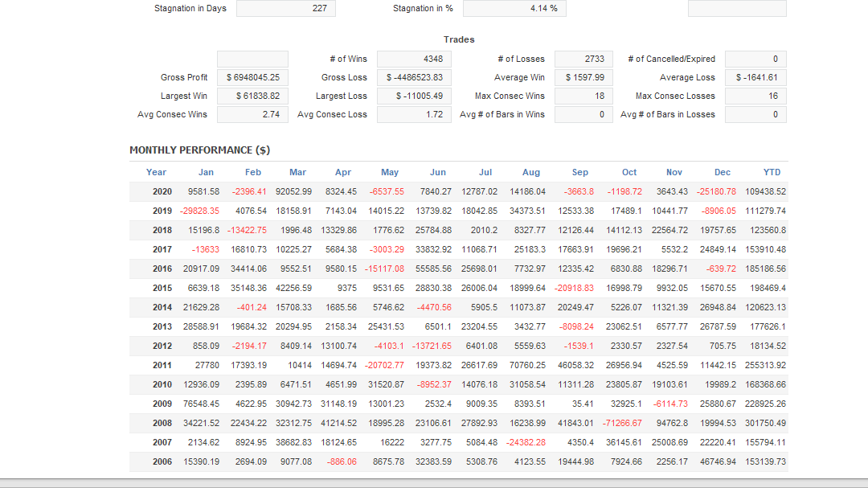Click the Sep column header
This screenshot has width=868, height=488.
tap(580, 172)
